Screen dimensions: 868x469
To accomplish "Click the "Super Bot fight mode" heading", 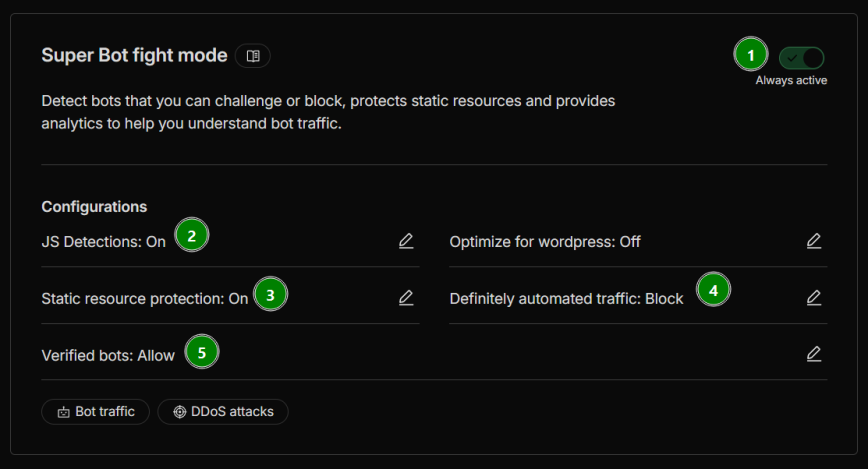I will point(134,56).
